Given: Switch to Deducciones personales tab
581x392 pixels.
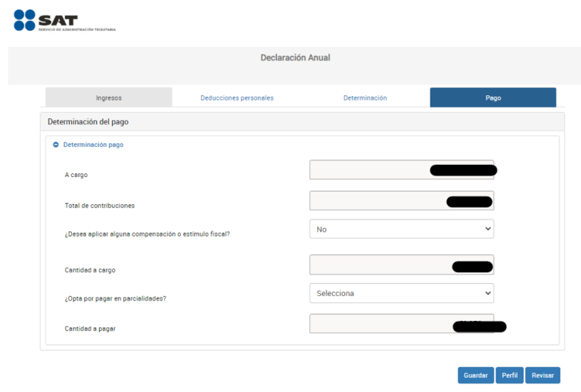Looking at the screenshot, I should [x=237, y=98].
